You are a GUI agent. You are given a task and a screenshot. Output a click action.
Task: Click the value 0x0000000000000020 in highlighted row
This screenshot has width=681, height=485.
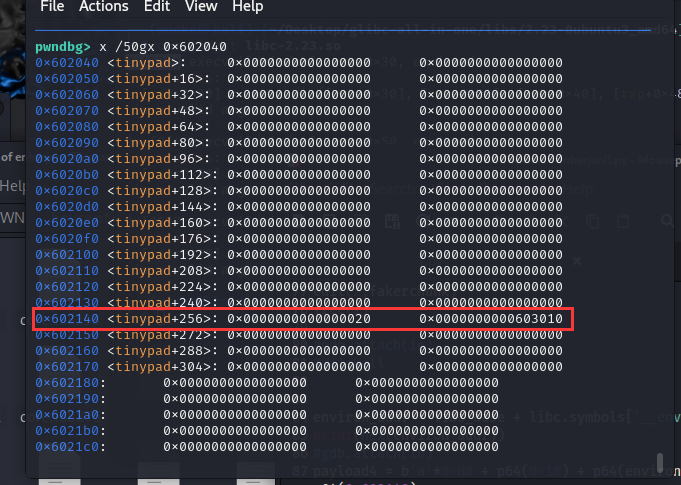click(298, 319)
